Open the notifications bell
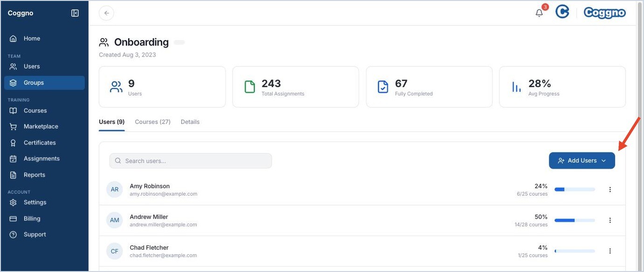The image size is (644, 272). coord(539,13)
